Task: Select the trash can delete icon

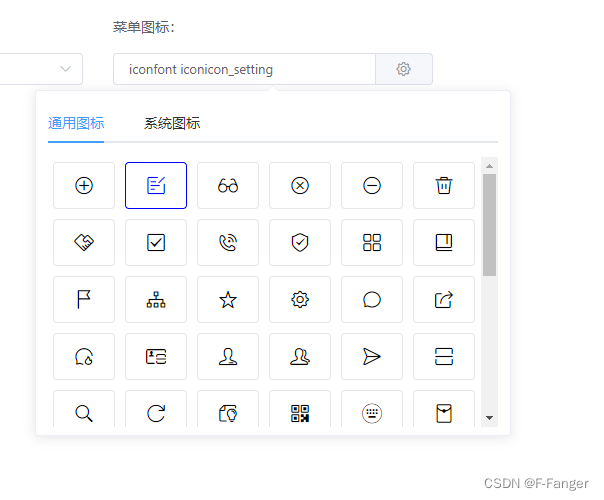Action: [x=444, y=186]
